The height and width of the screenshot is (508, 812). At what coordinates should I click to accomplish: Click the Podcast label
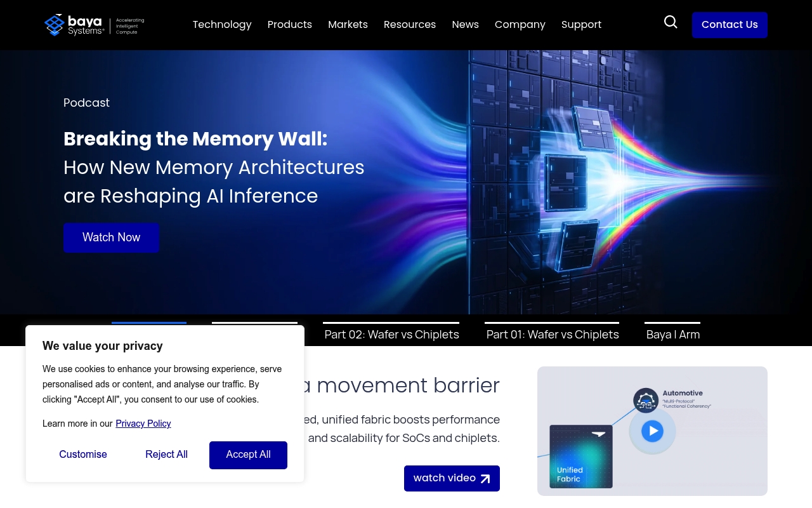pos(86,103)
